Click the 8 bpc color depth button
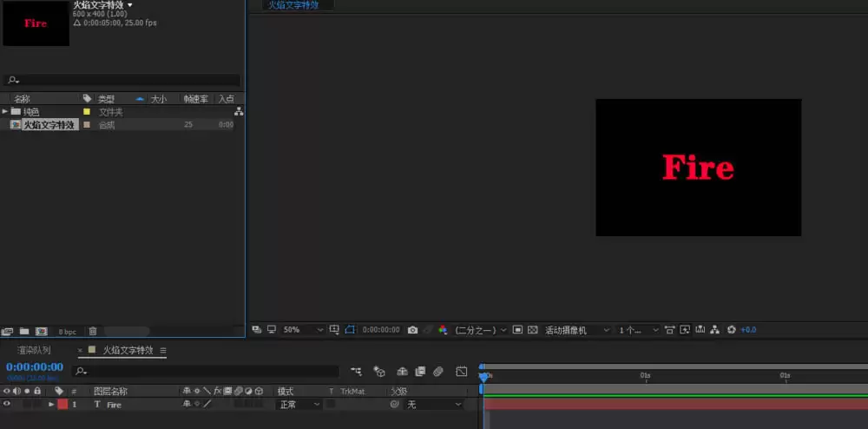Viewport: 868px width, 429px height. [68, 332]
